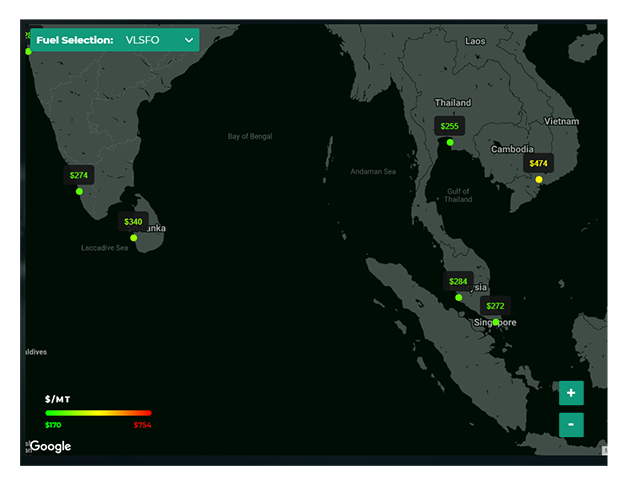
Task: Click the green port dot in Malaysia
Action: click(x=459, y=297)
